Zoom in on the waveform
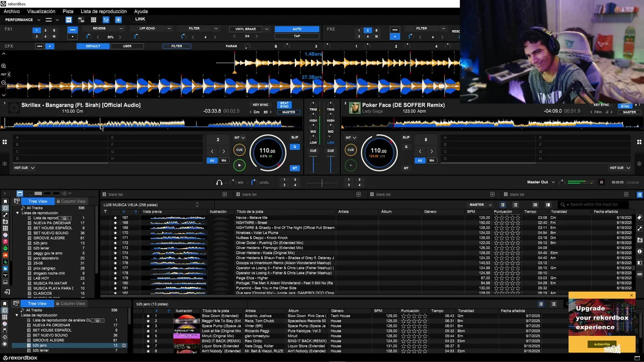The height and width of the screenshot is (362, 644). point(4,66)
